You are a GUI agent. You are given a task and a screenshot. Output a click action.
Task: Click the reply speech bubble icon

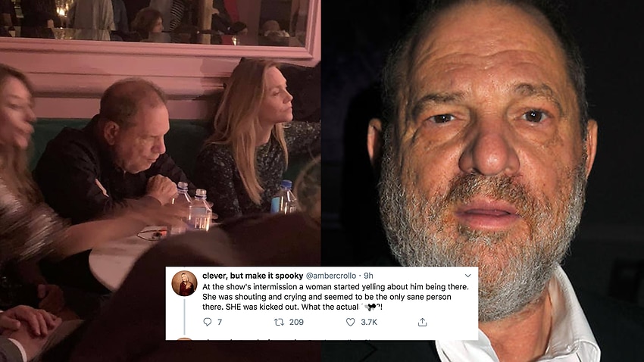point(208,322)
